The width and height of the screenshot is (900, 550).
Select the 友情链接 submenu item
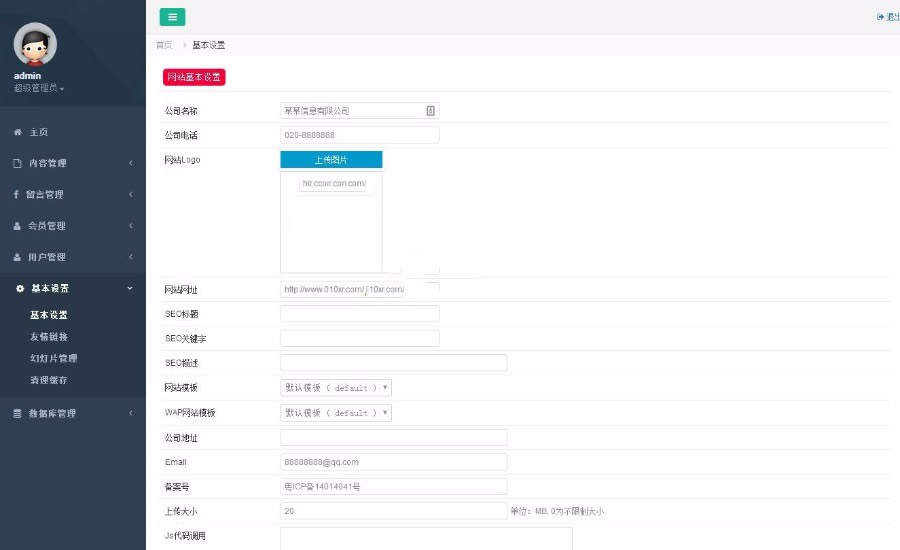[49, 336]
